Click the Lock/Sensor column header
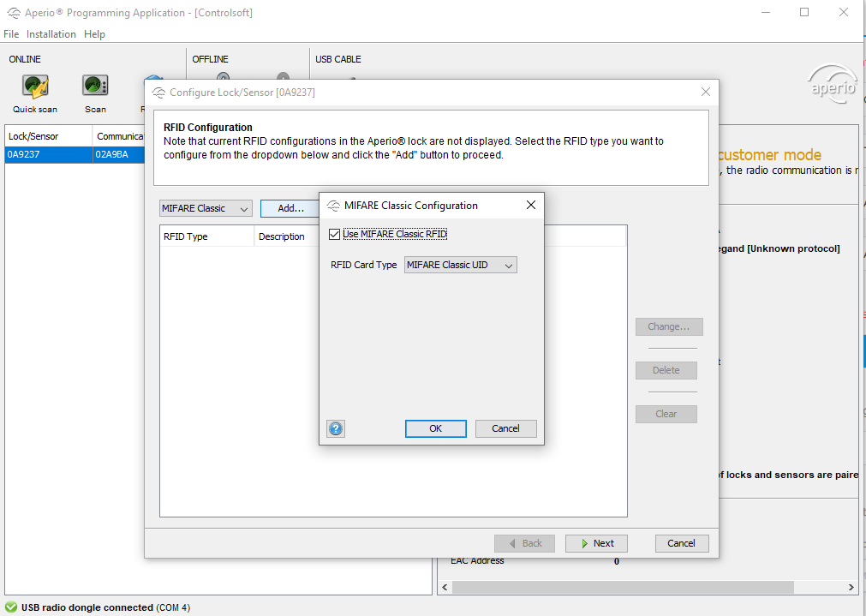The width and height of the screenshot is (866, 616). pyautogui.click(x=49, y=136)
